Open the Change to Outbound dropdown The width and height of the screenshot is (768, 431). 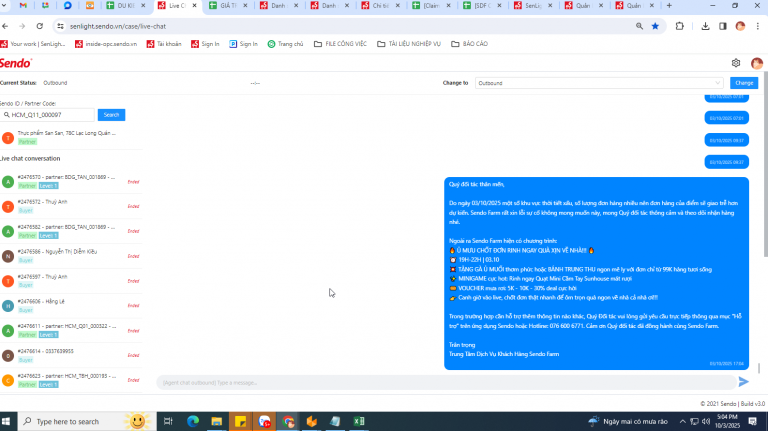coord(600,83)
